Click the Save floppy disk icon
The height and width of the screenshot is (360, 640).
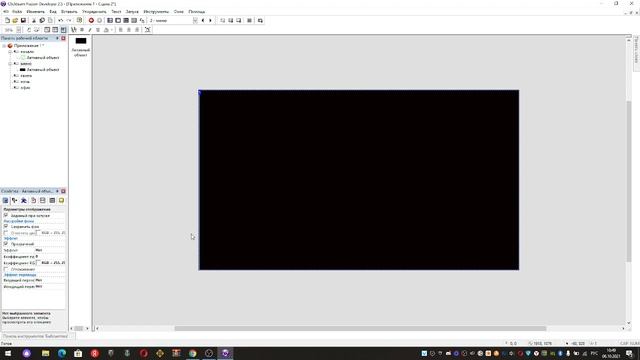click(x=23, y=20)
